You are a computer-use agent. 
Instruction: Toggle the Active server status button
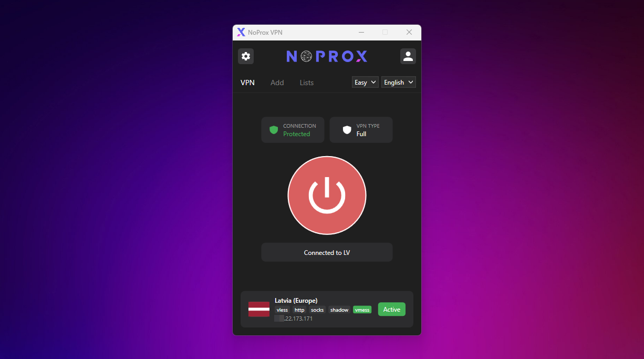click(x=391, y=310)
